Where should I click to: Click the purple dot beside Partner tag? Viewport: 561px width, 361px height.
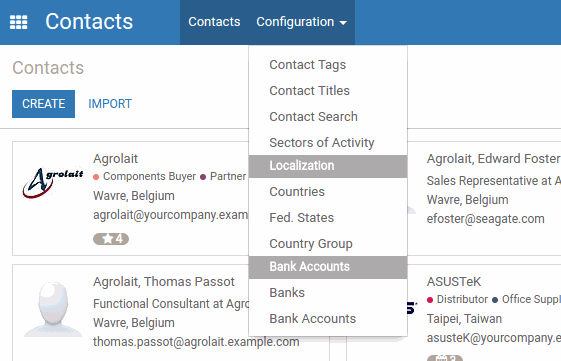pyautogui.click(x=203, y=177)
